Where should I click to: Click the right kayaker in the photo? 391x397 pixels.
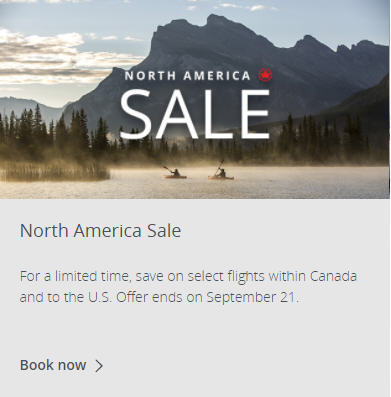point(220,171)
